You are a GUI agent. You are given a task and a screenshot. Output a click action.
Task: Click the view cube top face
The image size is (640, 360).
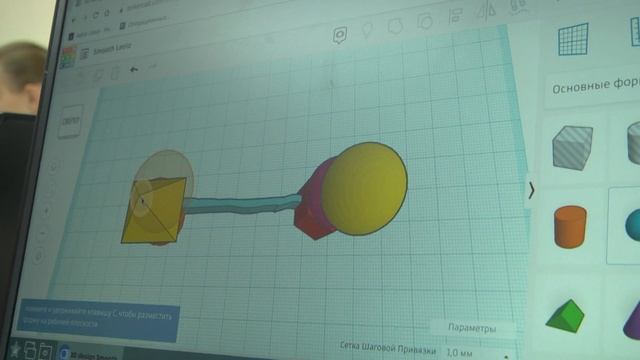(x=71, y=121)
